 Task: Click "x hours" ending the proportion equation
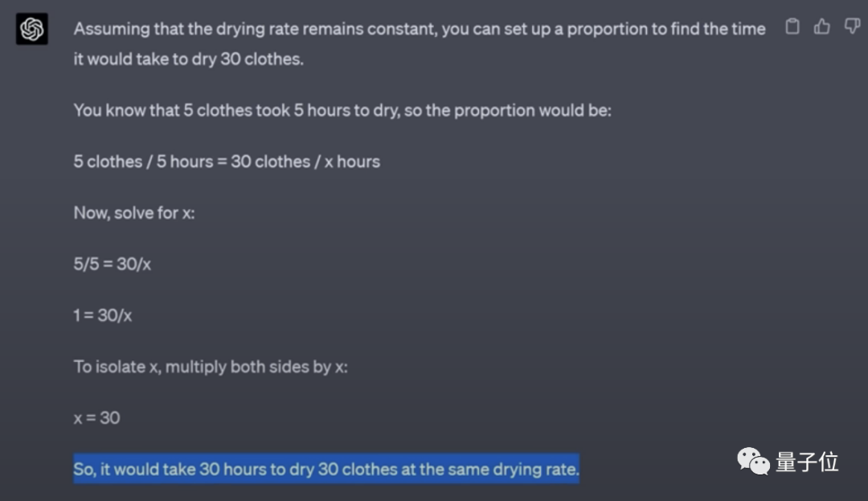click(352, 162)
